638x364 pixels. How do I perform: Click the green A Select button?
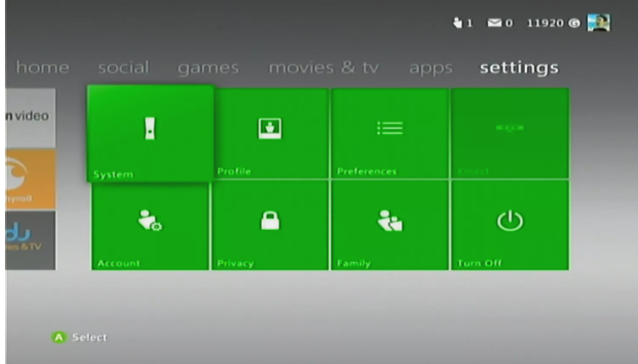[79, 337]
